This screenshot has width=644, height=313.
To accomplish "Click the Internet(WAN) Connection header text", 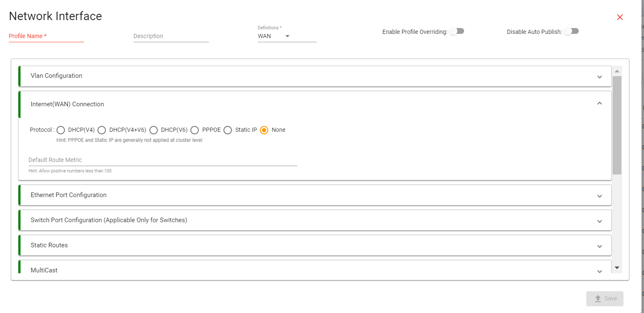I will pyautogui.click(x=67, y=104).
